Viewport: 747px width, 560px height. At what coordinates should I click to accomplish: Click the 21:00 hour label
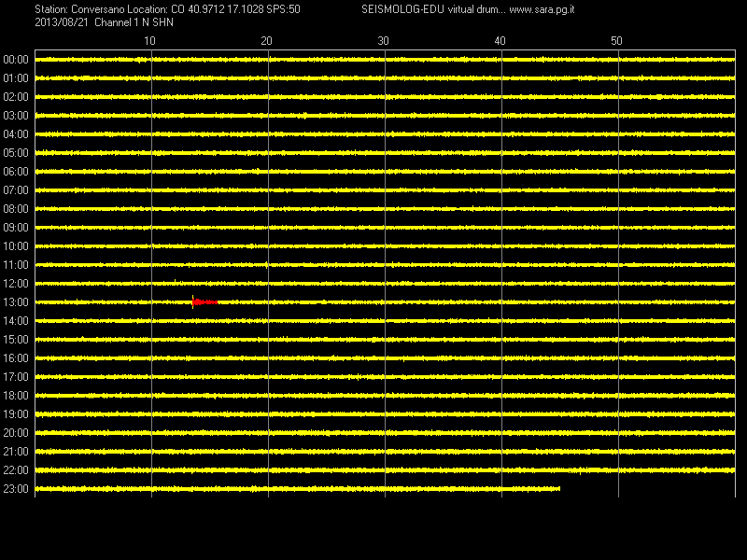point(16,452)
